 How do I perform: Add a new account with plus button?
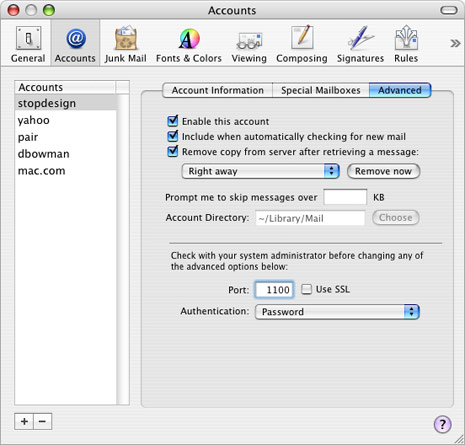(24, 421)
